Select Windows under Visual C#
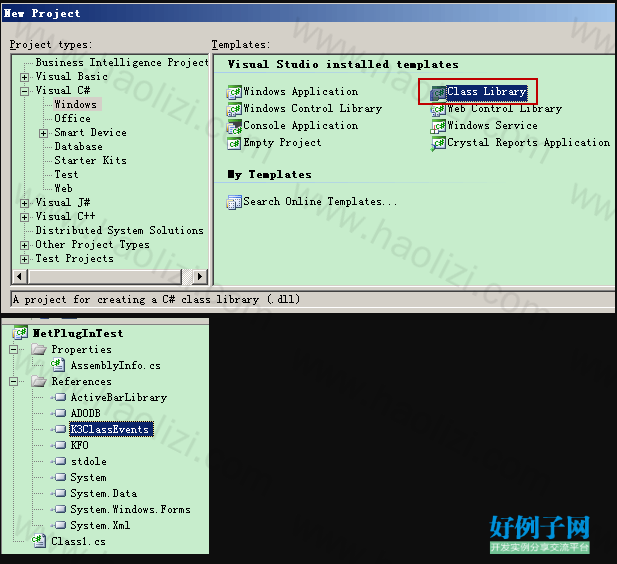This screenshot has width=617, height=564. pyautogui.click(x=75, y=104)
